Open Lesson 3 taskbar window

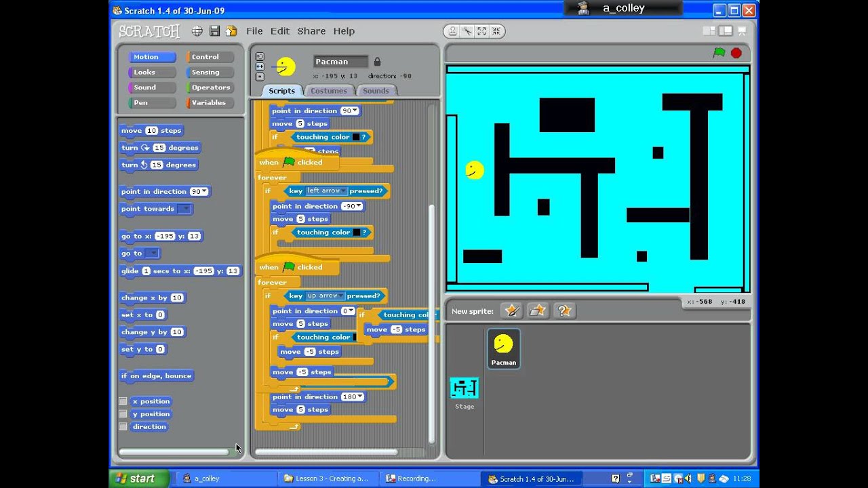coord(328,479)
